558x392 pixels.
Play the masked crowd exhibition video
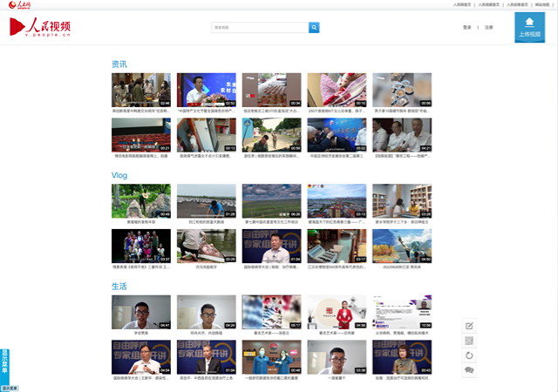(141, 90)
